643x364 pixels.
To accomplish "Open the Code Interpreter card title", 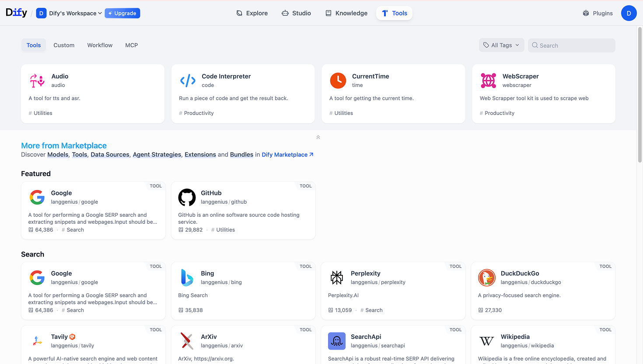I will tap(226, 76).
